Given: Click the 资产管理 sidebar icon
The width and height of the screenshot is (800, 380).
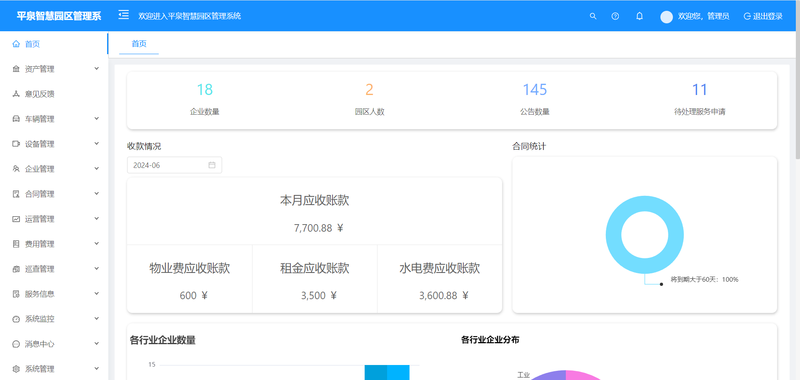Looking at the screenshot, I should pyautogui.click(x=16, y=69).
